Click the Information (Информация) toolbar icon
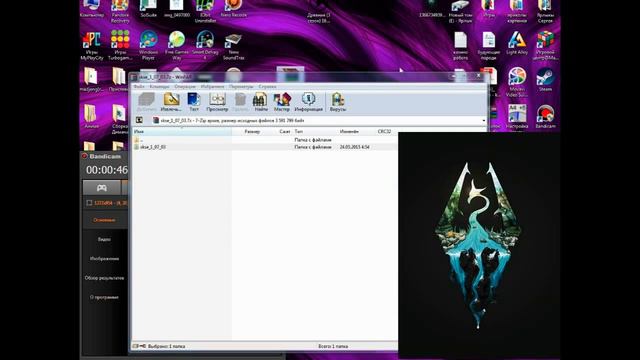The height and width of the screenshot is (360, 640). (308, 102)
